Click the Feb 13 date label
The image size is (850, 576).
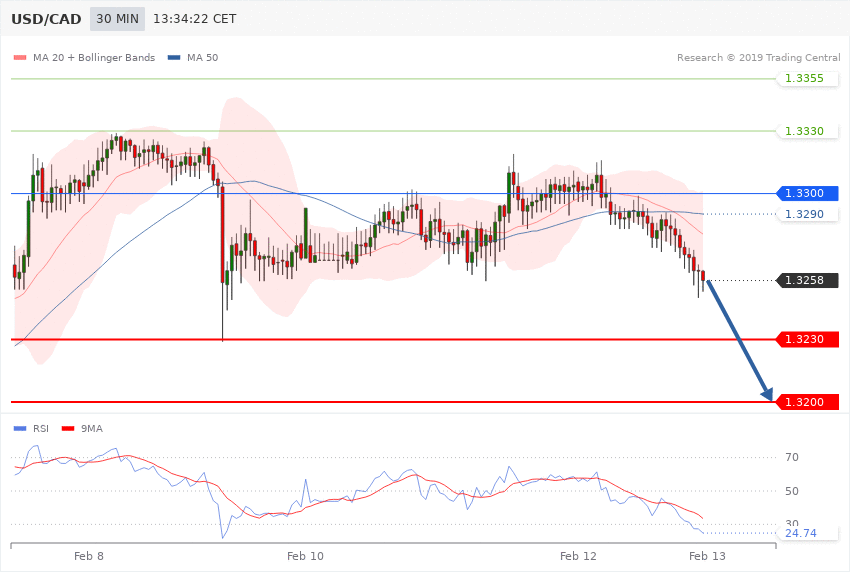707,556
